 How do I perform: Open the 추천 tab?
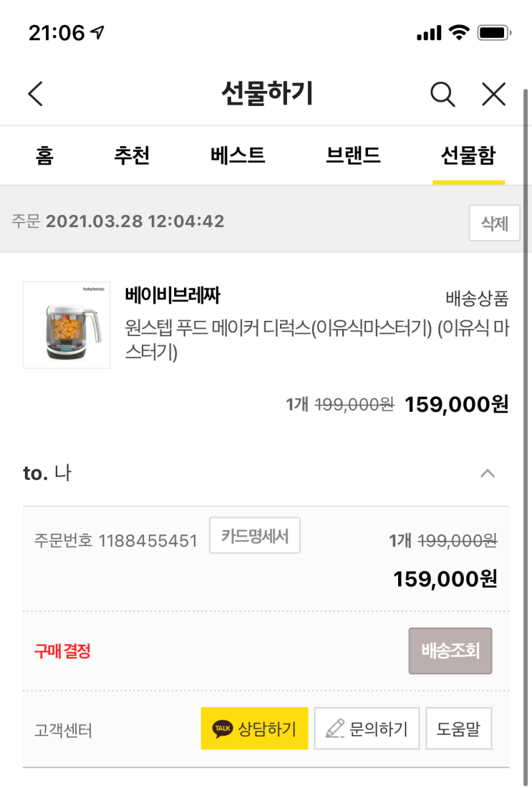tap(132, 155)
